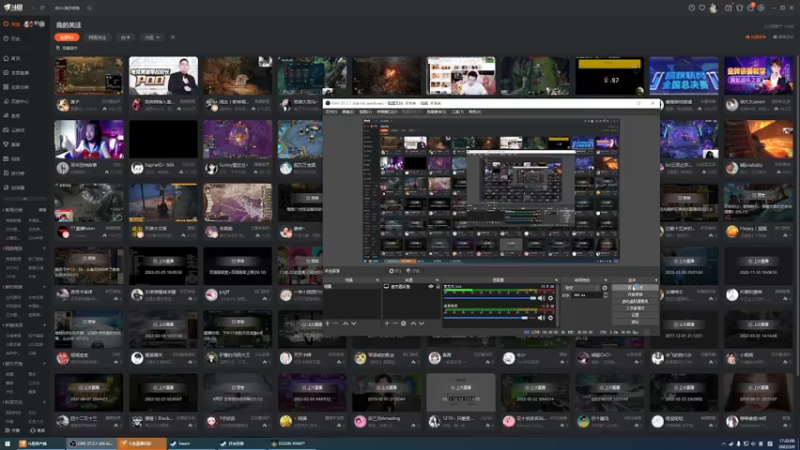The image size is (800, 450).
Task: Remove selected scene in OBS scenes panel
Action: coord(336,323)
